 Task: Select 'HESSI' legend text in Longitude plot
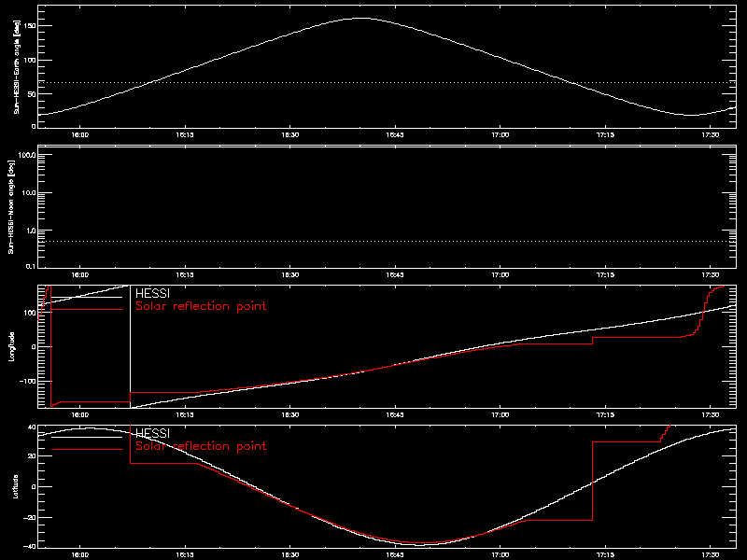(x=152, y=293)
